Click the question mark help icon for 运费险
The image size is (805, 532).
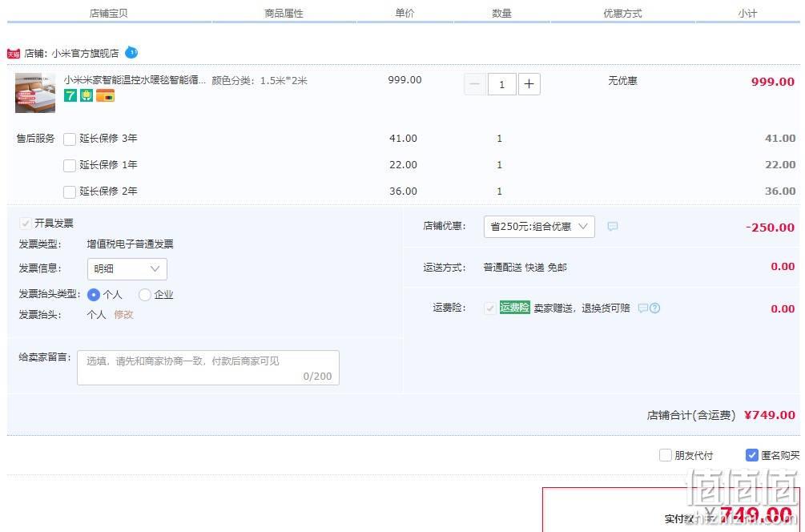654,308
